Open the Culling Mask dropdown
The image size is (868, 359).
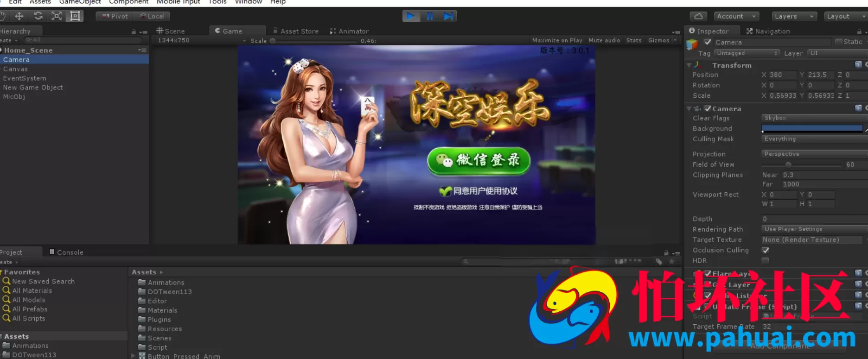tap(814, 139)
